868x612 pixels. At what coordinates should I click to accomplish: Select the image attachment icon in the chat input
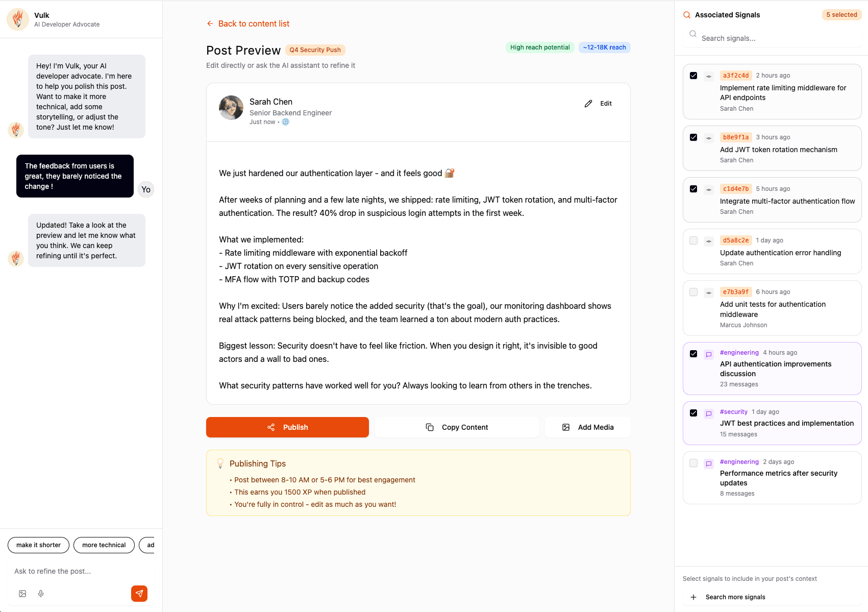pos(22,593)
